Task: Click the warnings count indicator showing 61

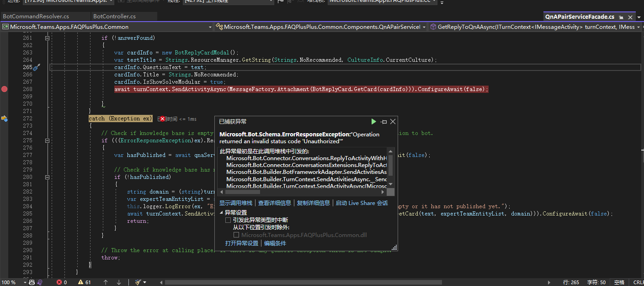Action: (x=85, y=282)
